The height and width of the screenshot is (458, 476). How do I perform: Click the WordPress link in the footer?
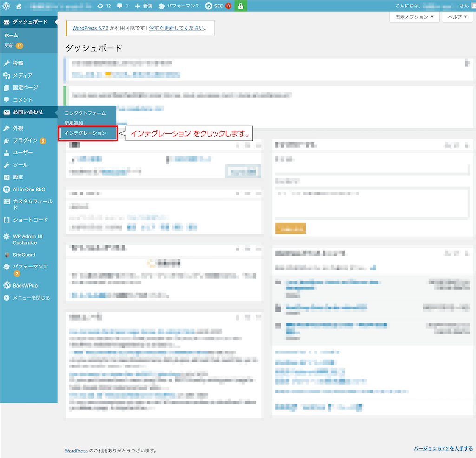pos(76,451)
